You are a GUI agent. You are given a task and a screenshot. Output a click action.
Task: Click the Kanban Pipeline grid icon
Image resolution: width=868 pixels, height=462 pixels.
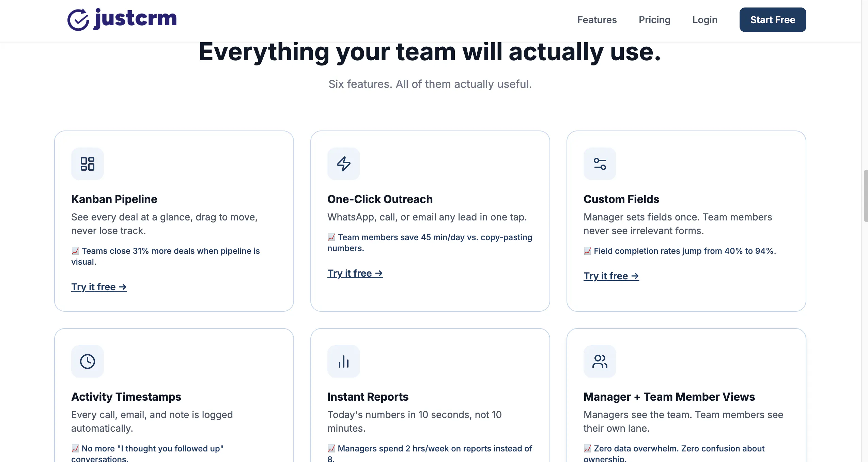(x=88, y=164)
